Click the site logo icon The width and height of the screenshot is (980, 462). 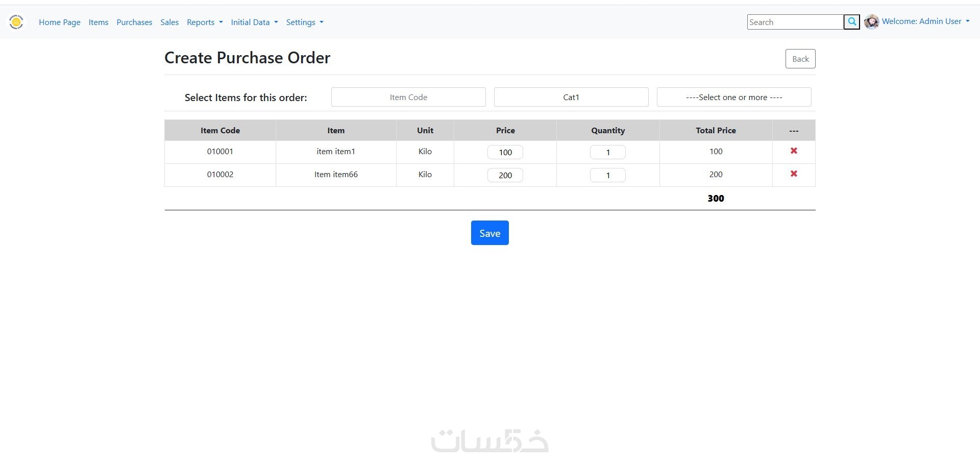tap(16, 22)
